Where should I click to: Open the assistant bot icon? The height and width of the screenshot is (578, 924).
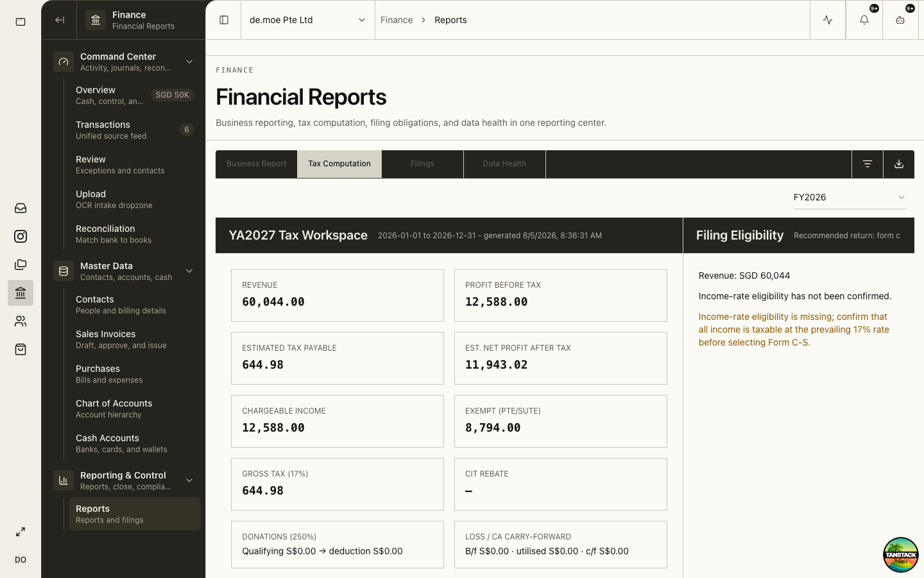click(900, 20)
